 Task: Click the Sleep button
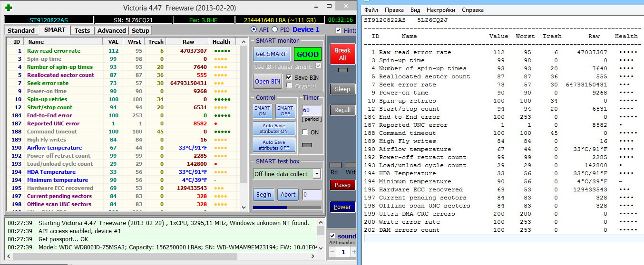(342, 89)
